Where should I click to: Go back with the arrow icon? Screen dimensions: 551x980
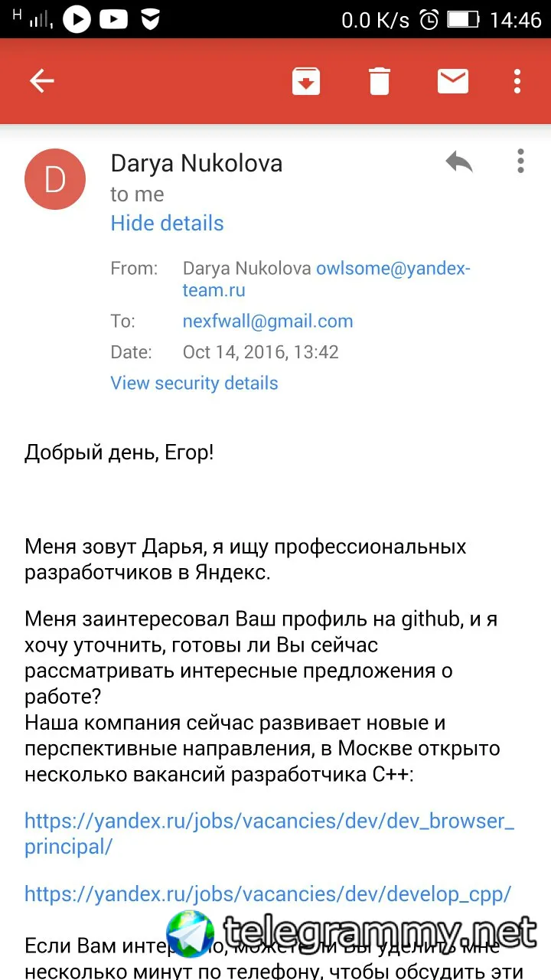click(x=41, y=80)
